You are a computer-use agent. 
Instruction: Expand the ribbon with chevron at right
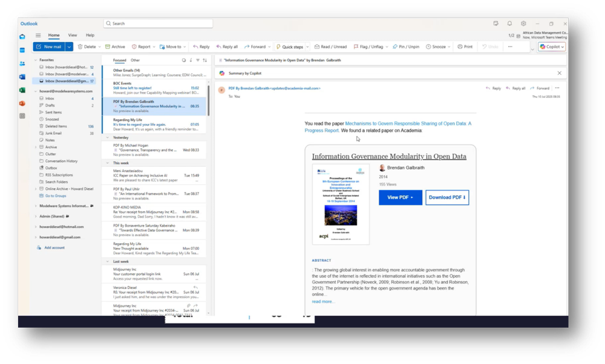pyautogui.click(x=532, y=50)
